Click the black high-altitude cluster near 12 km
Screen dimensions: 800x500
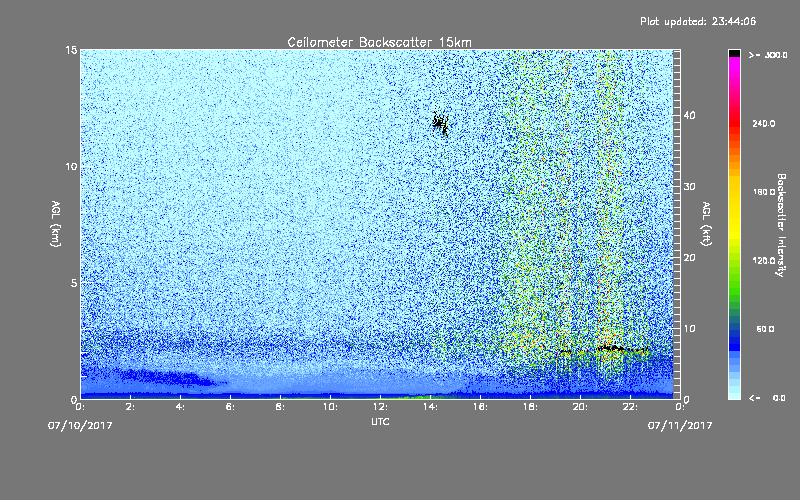click(x=440, y=123)
